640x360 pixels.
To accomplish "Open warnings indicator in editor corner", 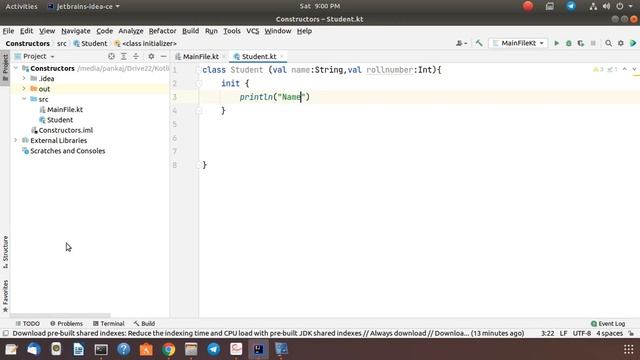I will (x=598, y=69).
